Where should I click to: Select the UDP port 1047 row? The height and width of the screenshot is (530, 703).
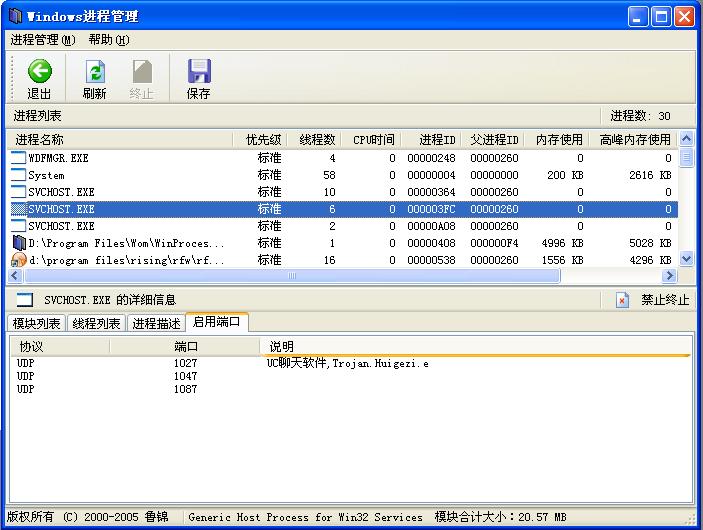click(x=351, y=376)
